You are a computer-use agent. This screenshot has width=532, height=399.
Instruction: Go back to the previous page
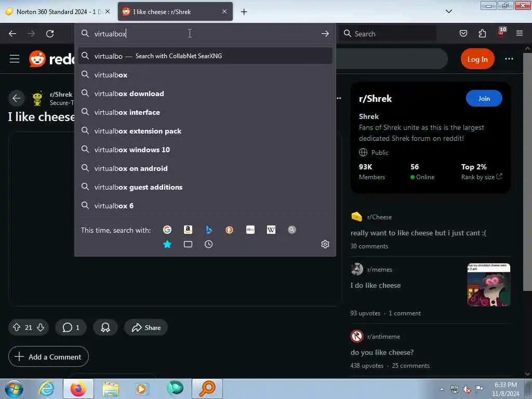[x=12, y=34]
